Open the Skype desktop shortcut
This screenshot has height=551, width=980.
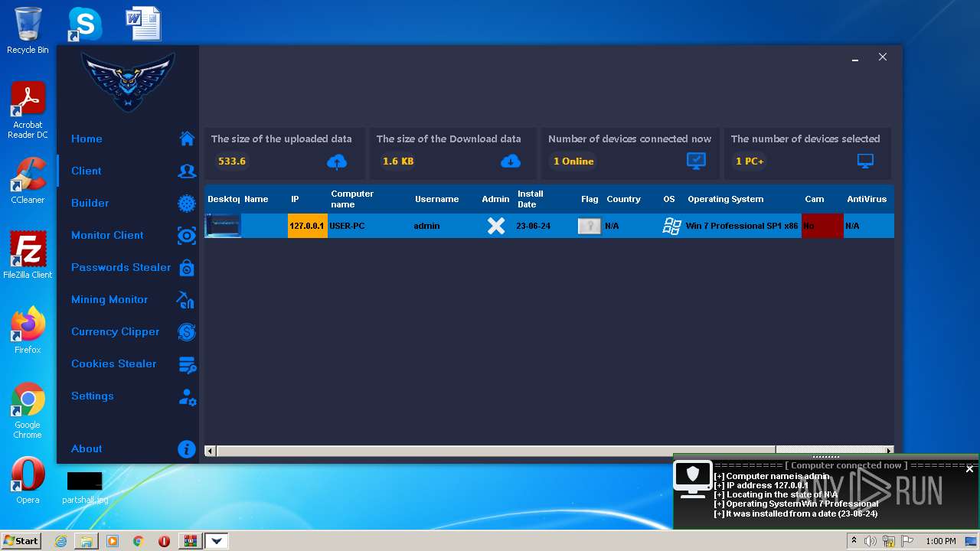pos(84,24)
